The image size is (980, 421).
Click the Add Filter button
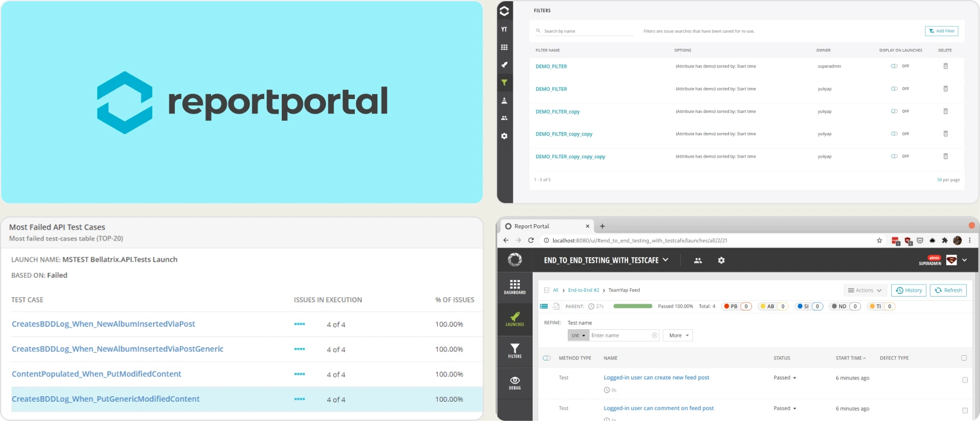point(941,31)
